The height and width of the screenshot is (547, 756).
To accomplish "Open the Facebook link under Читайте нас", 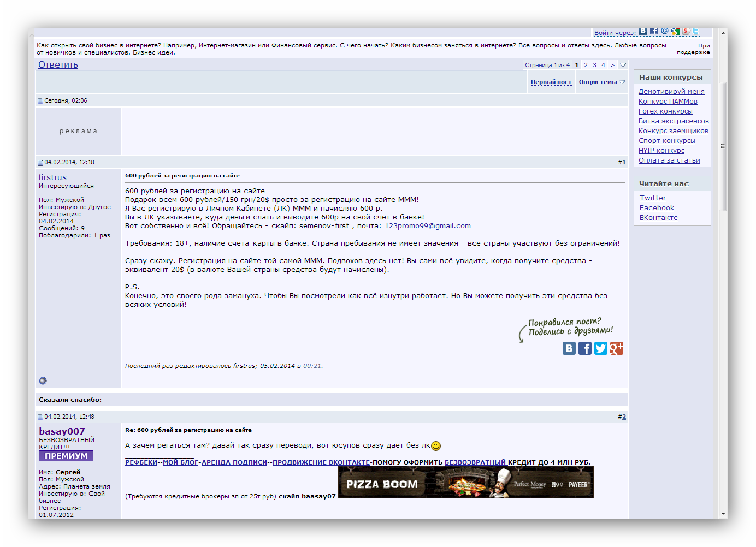I will tap(657, 208).
